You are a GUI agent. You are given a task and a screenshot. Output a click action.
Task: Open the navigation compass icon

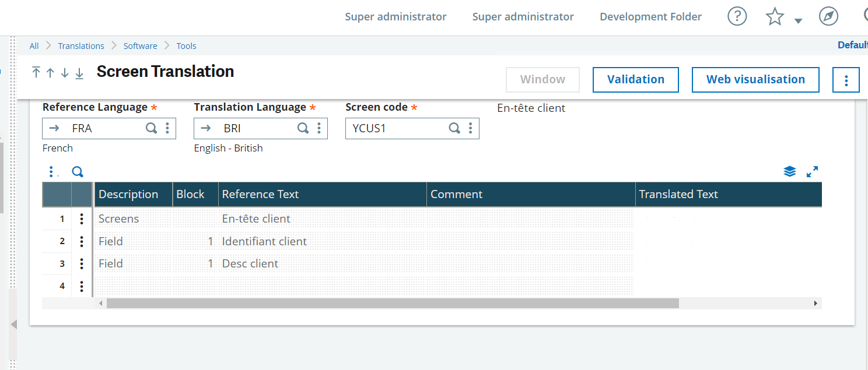(828, 16)
